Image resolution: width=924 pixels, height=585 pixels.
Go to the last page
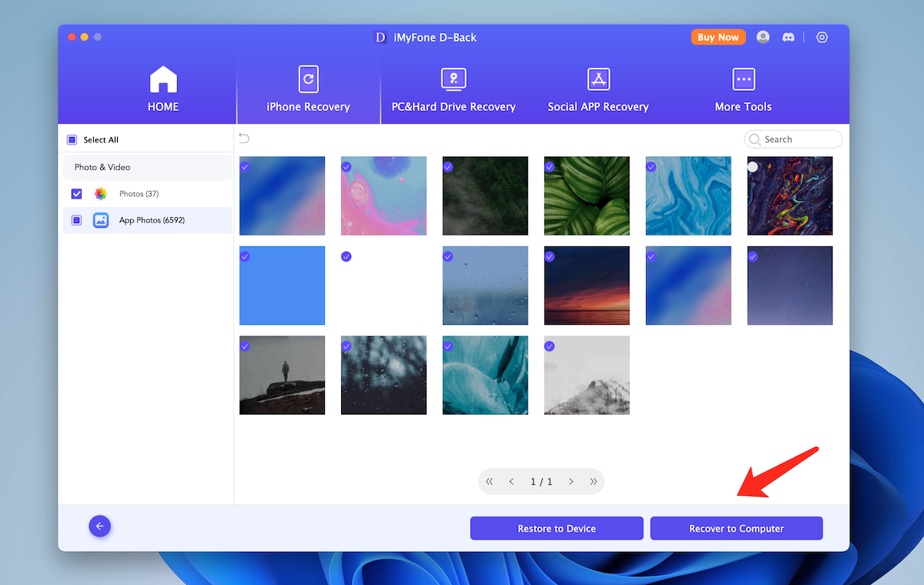pos(593,481)
